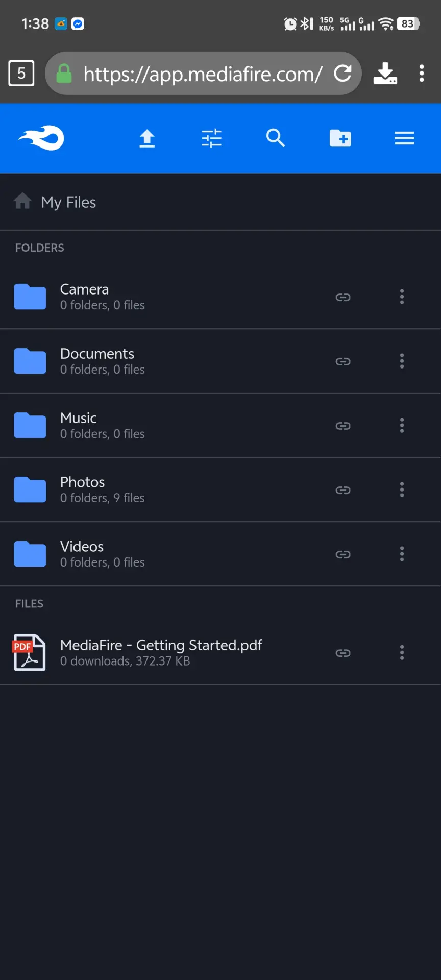Copy share link for Videos folder
Screen dimensions: 441x980
[343, 554]
